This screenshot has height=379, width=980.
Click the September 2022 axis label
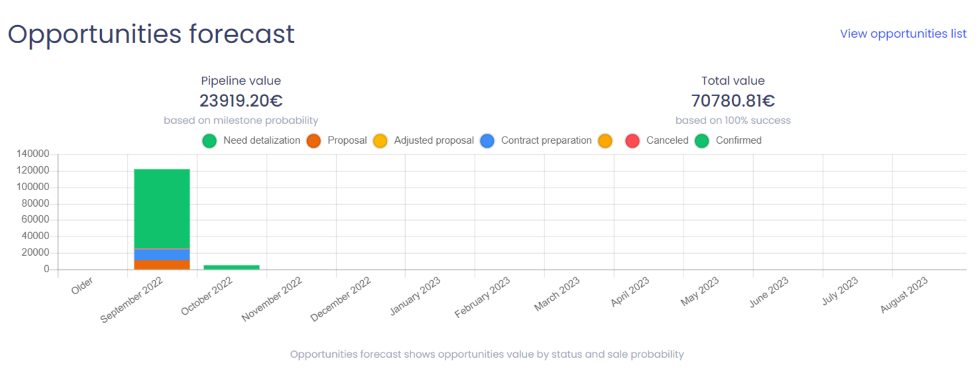[132, 299]
